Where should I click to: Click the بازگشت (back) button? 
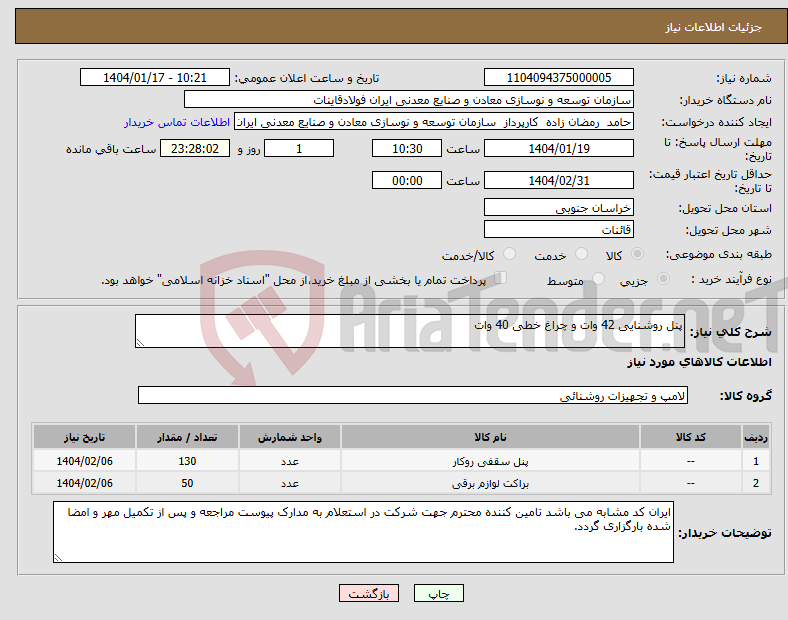(369, 593)
